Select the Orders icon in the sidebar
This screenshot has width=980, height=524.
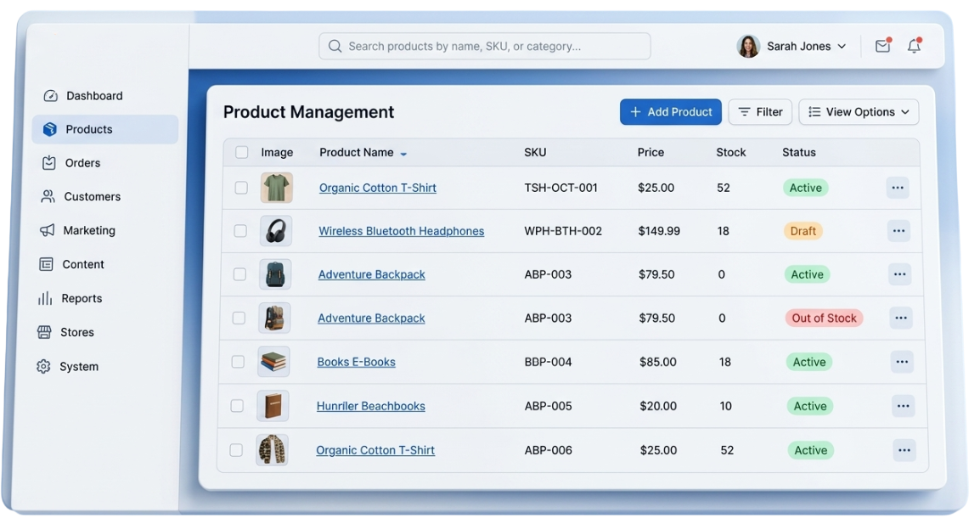point(49,162)
